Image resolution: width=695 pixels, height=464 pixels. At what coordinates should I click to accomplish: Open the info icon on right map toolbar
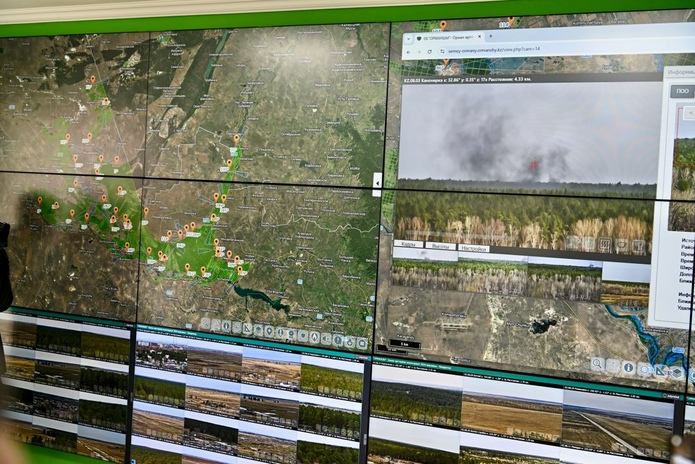click(x=628, y=367)
